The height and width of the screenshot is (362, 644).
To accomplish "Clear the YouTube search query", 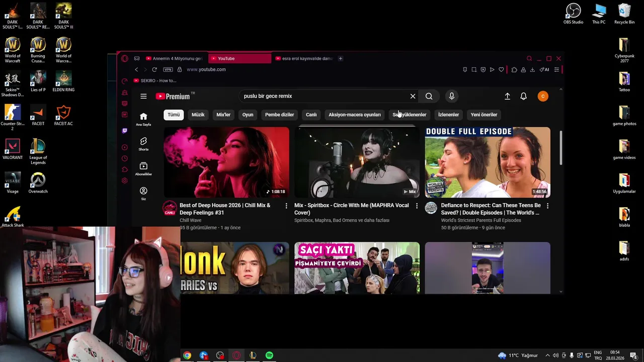I will tap(413, 96).
